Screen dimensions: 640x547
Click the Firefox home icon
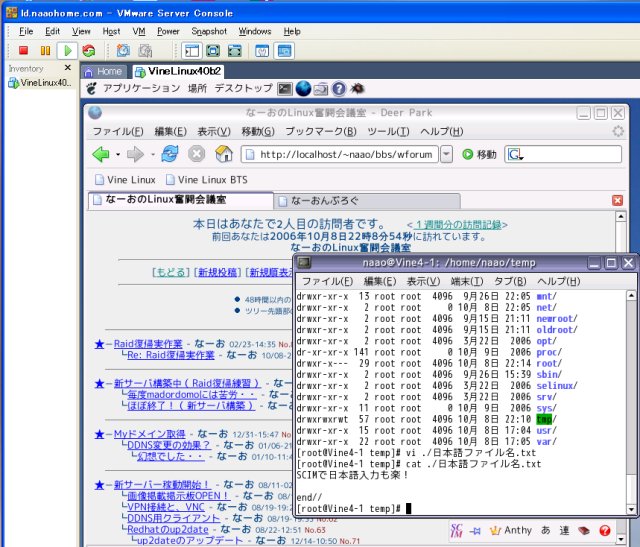[x=223, y=154]
